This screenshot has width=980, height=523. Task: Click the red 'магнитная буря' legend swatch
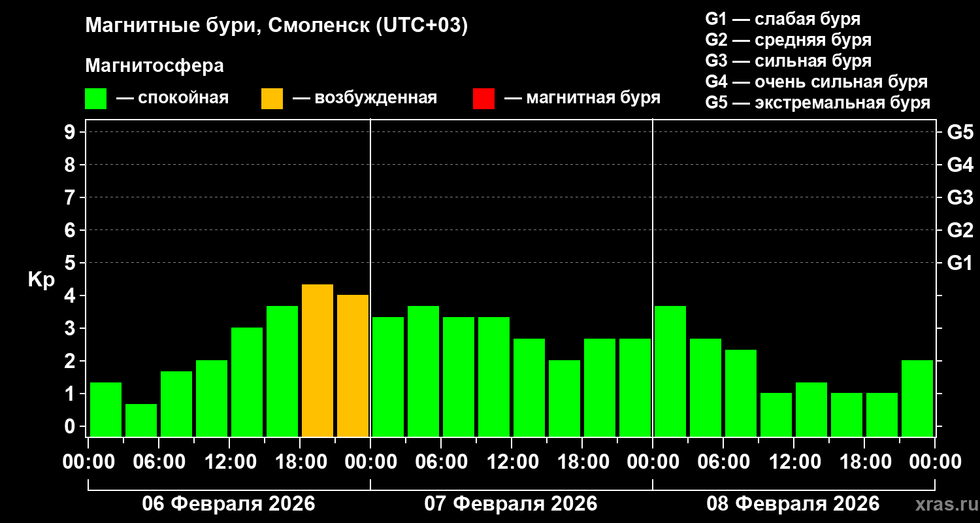point(484,99)
